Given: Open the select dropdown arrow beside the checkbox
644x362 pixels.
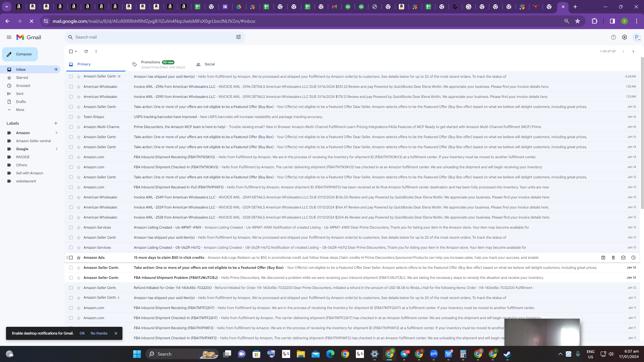Looking at the screenshot, I should coord(76,51).
